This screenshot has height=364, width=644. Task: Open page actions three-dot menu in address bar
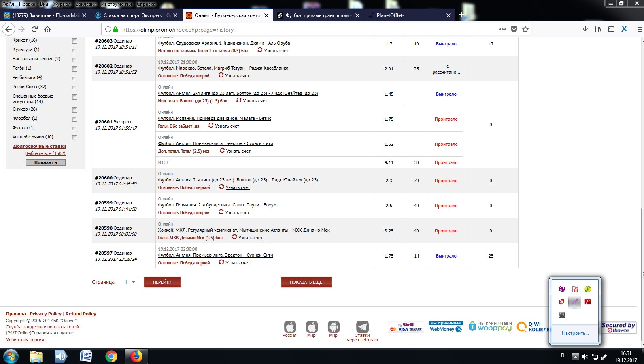(503, 29)
